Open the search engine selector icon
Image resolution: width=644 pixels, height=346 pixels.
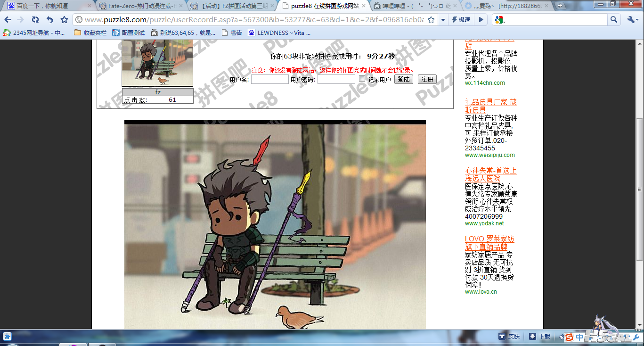point(499,20)
